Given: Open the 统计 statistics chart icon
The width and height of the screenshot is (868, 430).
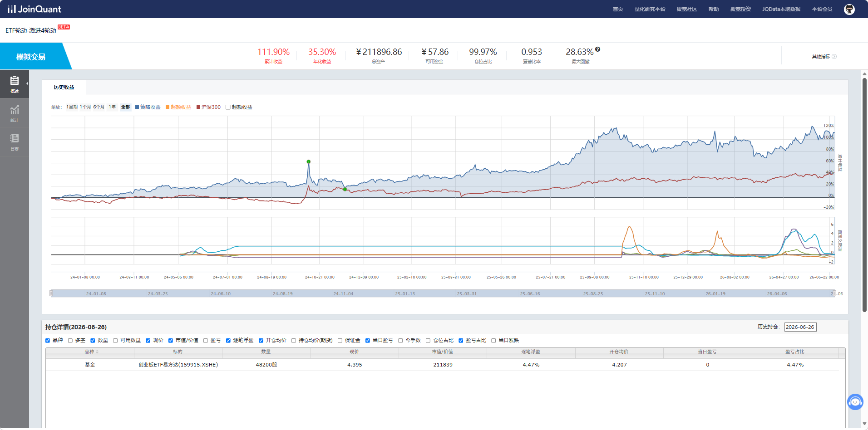Looking at the screenshot, I should [x=15, y=113].
